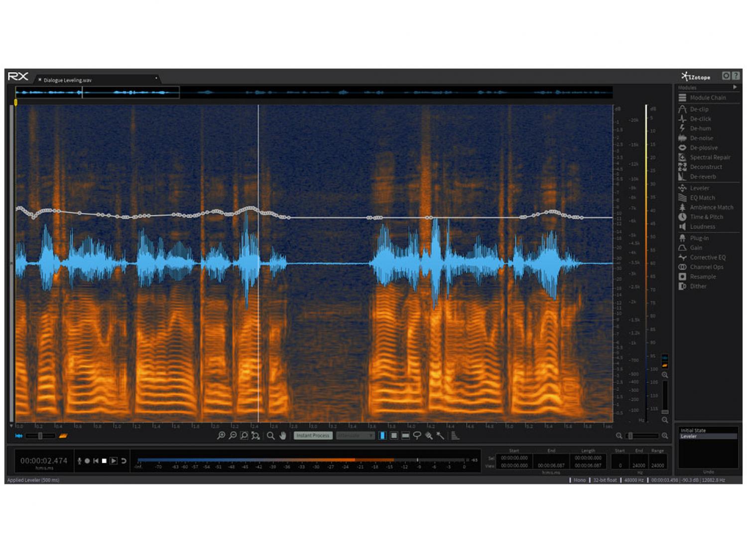Screen dimensions: 747x560
Task: Toggle the time selection tool
Action: (x=382, y=436)
